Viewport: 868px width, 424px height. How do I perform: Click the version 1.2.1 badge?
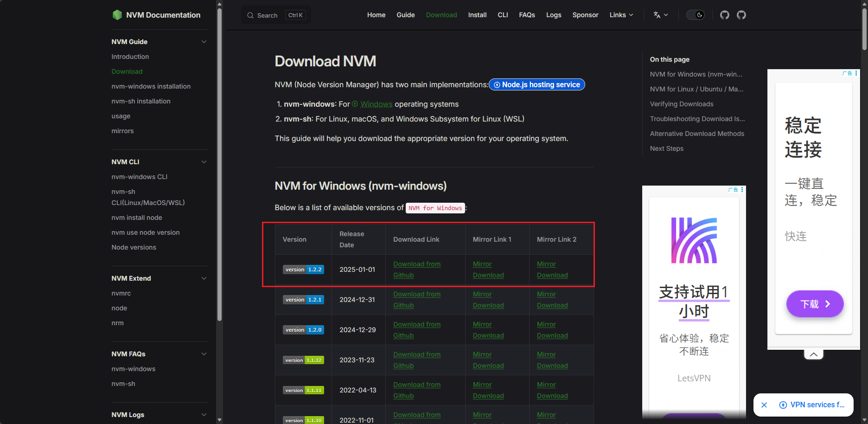coord(304,300)
